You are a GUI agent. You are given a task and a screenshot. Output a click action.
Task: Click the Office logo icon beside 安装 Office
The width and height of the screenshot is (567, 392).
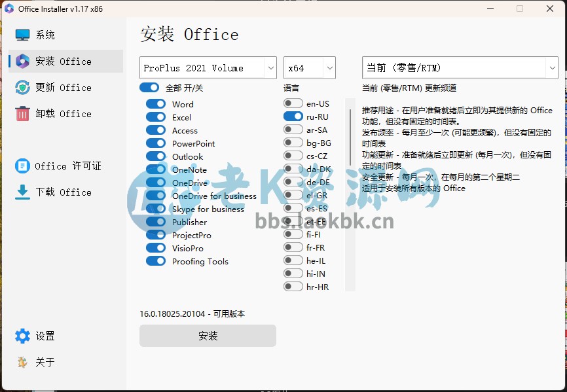(22, 62)
